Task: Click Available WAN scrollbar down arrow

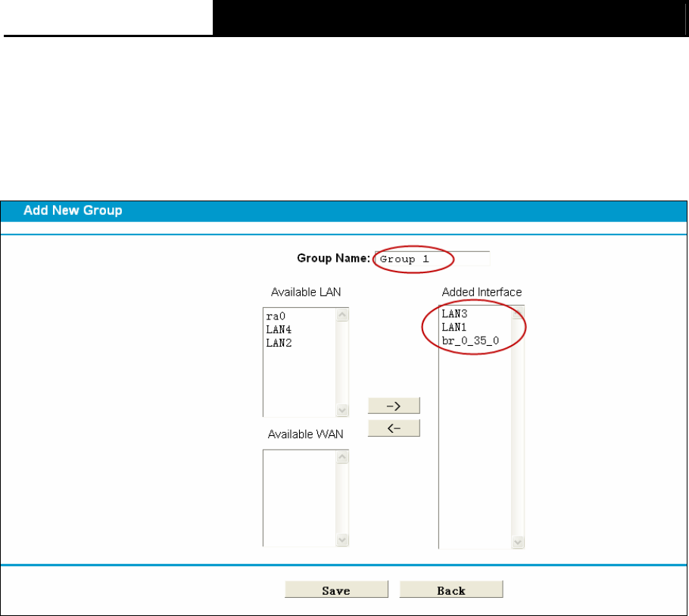Action: coord(342,540)
